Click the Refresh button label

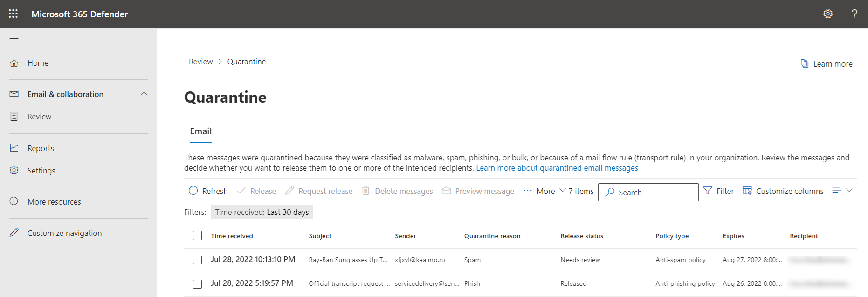click(x=215, y=191)
